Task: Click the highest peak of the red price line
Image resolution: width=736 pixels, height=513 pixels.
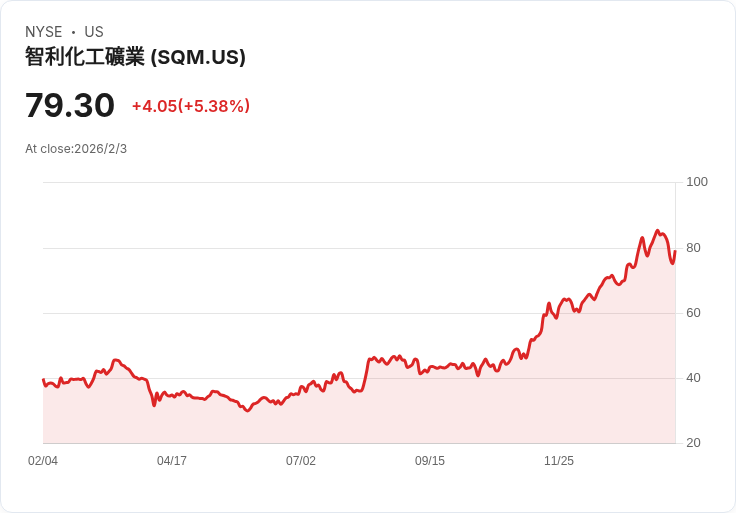Action: point(657,231)
